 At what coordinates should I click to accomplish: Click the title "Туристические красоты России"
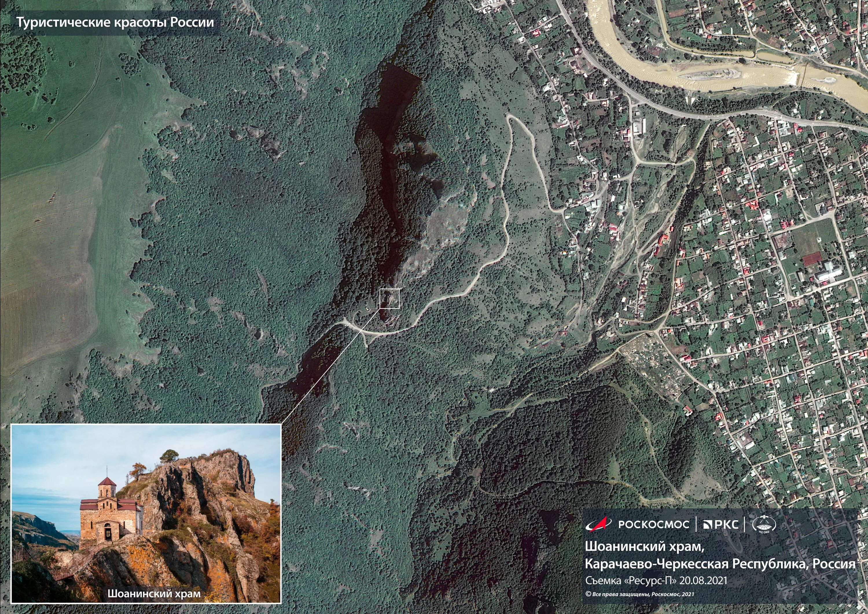click(x=115, y=23)
